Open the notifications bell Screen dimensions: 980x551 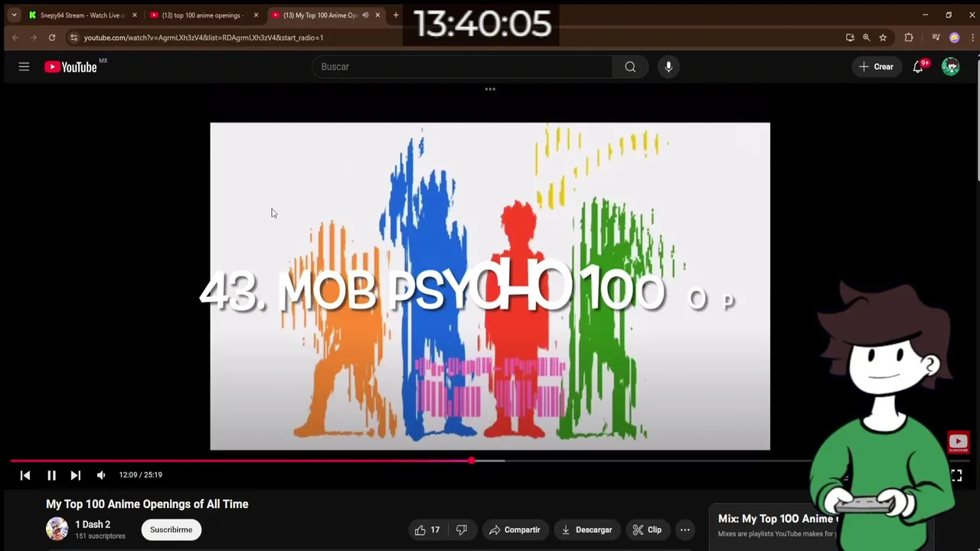918,67
